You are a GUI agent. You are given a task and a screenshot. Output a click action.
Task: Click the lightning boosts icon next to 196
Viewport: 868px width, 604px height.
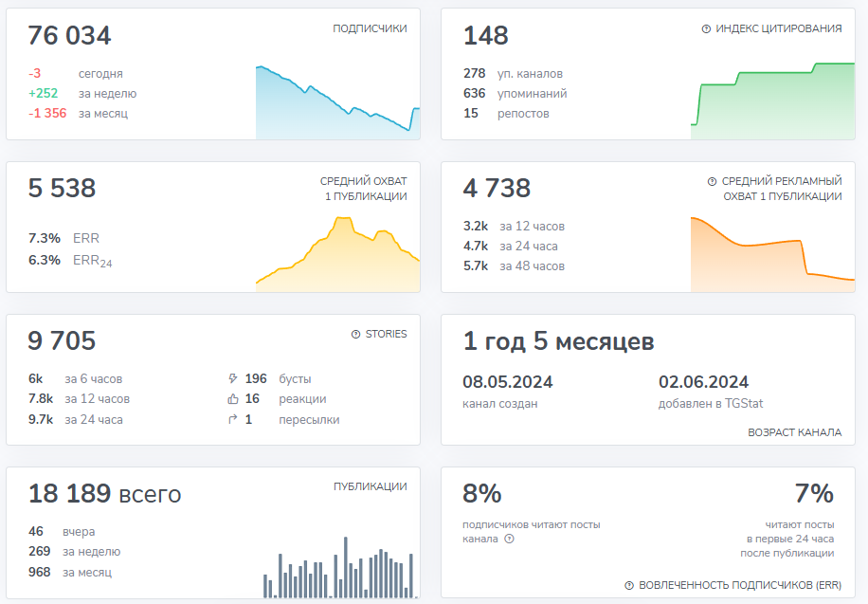pyautogui.click(x=232, y=378)
